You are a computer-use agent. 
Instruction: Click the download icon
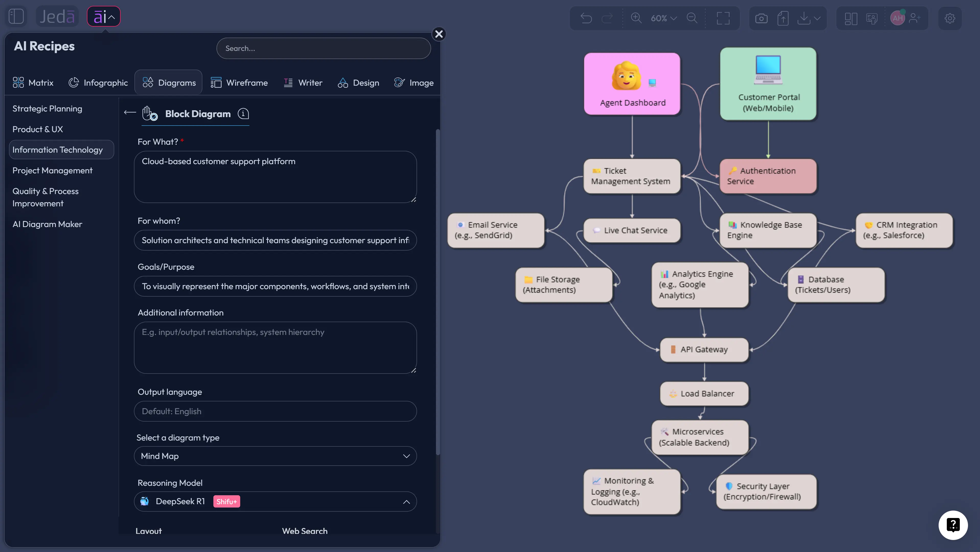coord(803,18)
